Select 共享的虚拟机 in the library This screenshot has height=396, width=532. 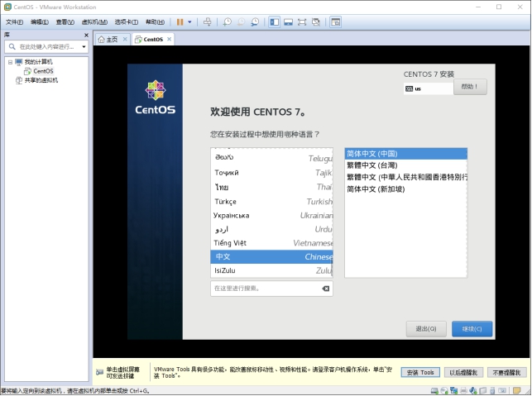tap(37, 80)
